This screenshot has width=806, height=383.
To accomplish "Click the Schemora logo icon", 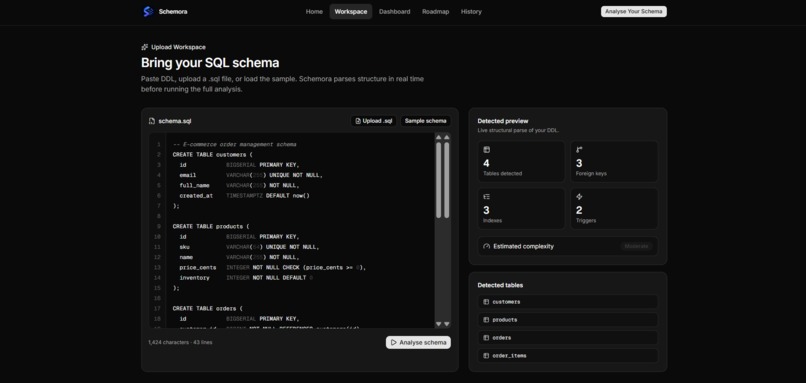I will coord(148,11).
